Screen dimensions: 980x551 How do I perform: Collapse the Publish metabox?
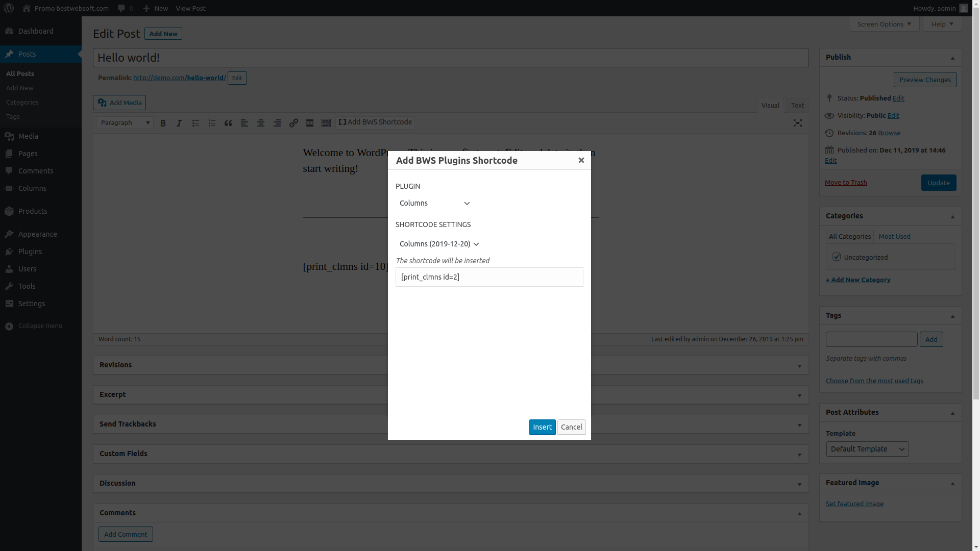tap(952, 58)
